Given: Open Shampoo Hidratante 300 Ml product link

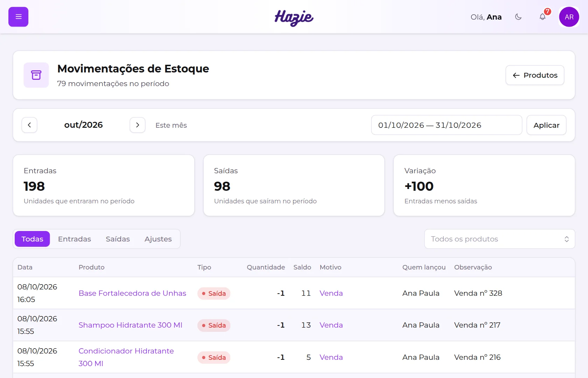Looking at the screenshot, I should (x=131, y=325).
